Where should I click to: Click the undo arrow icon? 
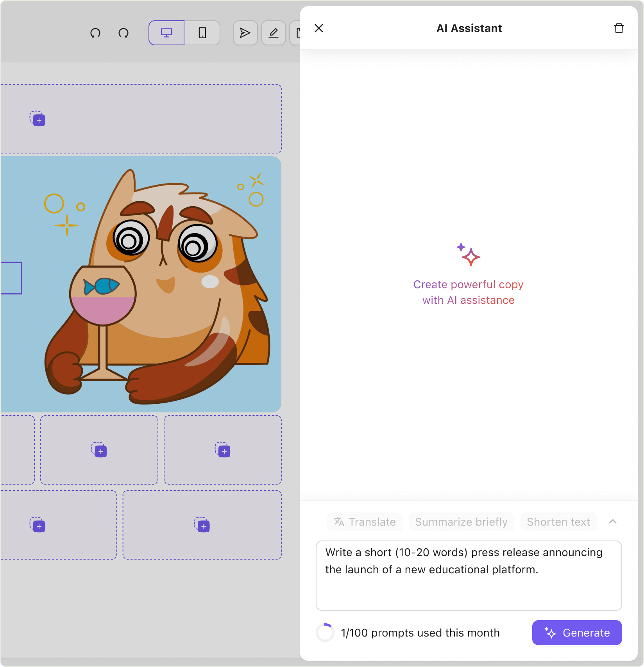point(95,33)
